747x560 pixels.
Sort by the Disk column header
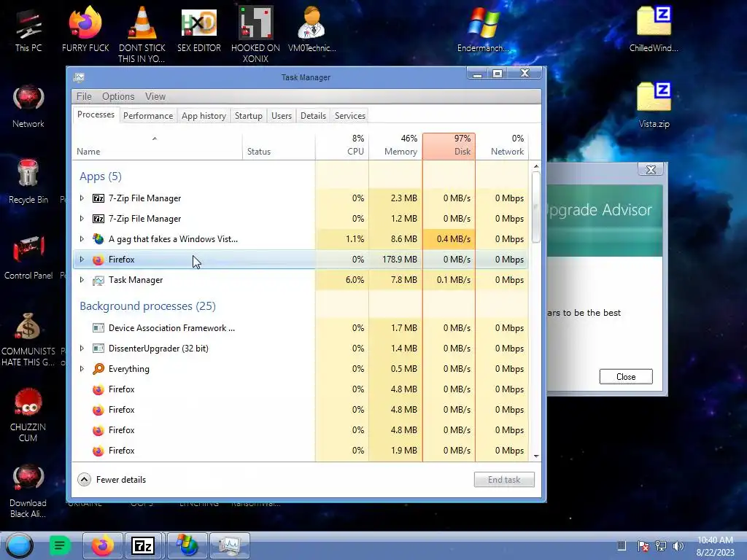click(449, 146)
